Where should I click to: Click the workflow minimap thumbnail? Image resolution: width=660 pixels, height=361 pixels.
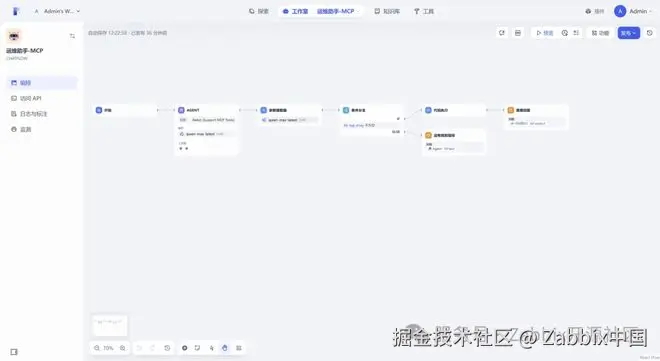[x=110, y=325]
